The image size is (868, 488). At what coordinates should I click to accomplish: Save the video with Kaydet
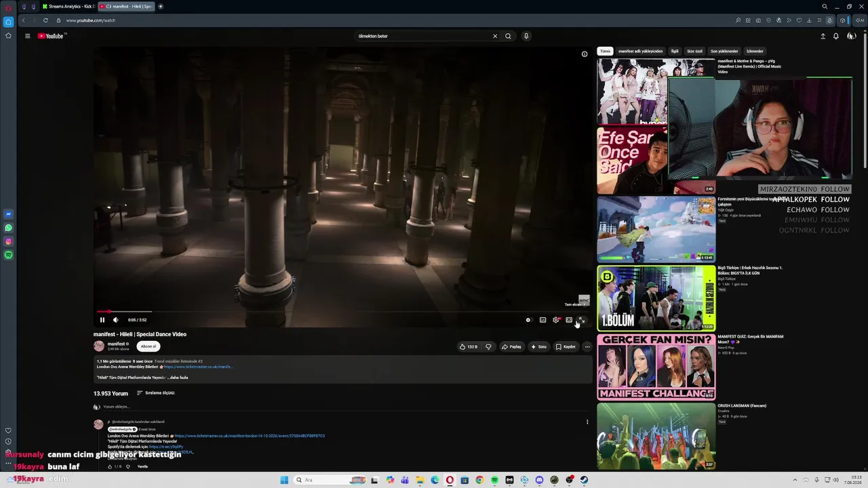pyautogui.click(x=566, y=346)
